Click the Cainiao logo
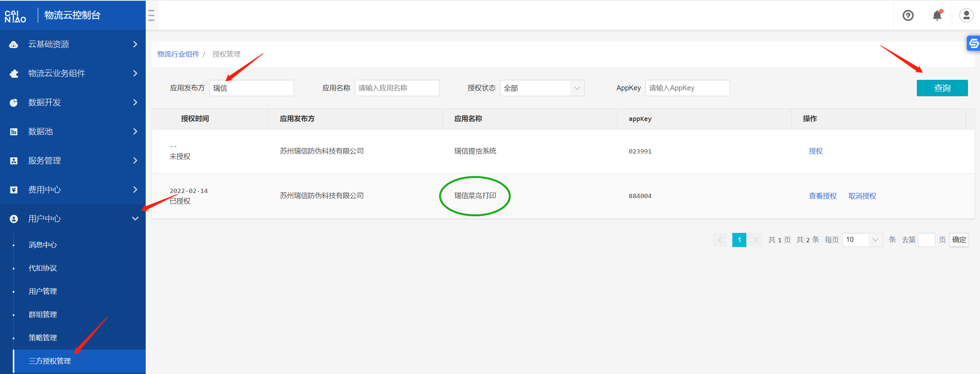 (x=16, y=16)
